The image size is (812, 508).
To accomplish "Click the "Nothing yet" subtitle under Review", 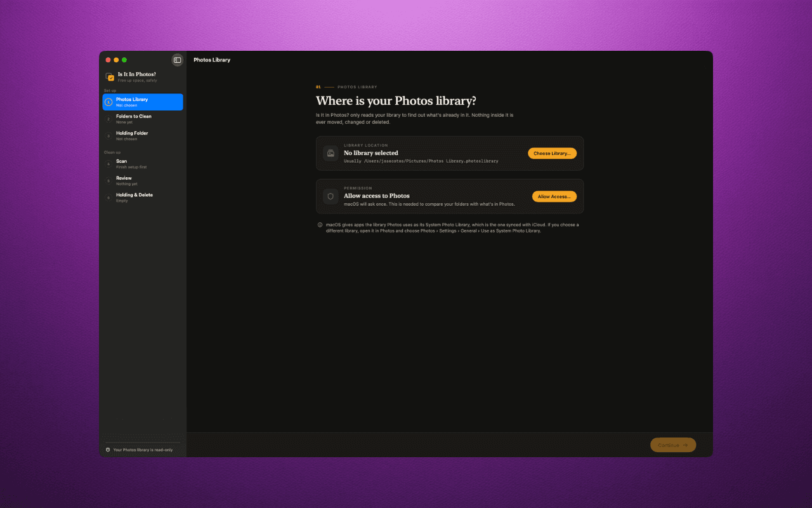I will tap(127, 184).
